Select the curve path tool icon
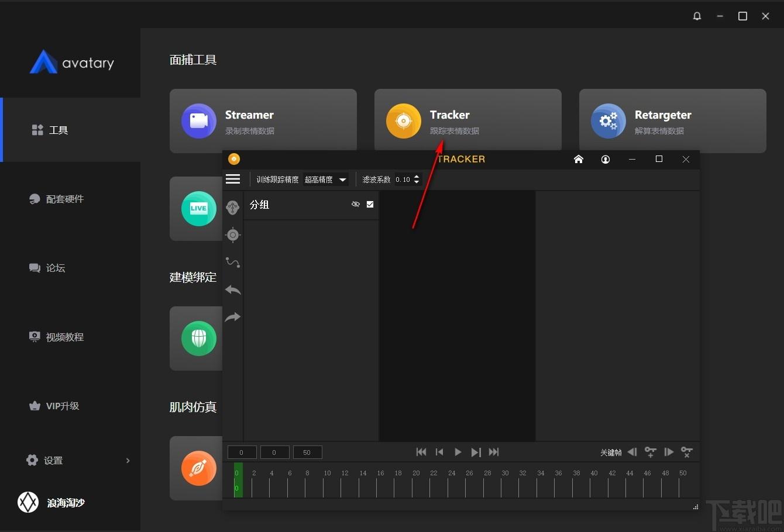Image resolution: width=784 pixels, height=532 pixels. [x=233, y=262]
